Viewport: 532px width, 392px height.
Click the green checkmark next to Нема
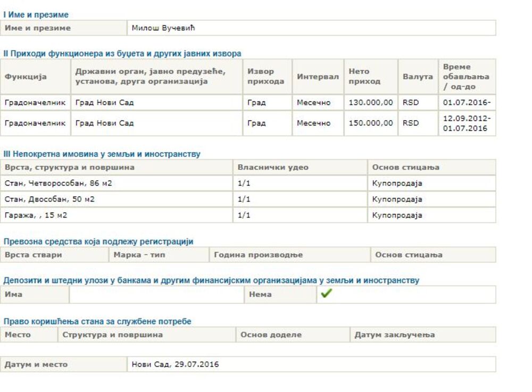(x=326, y=294)
